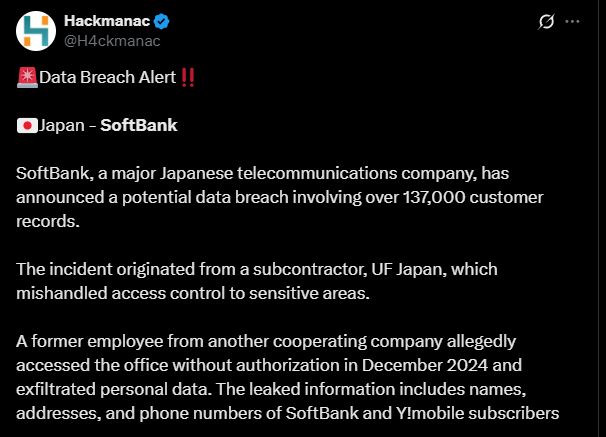Click the bold SoftBank heading text
The height and width of the screenshot is (437, 606).
139,125
